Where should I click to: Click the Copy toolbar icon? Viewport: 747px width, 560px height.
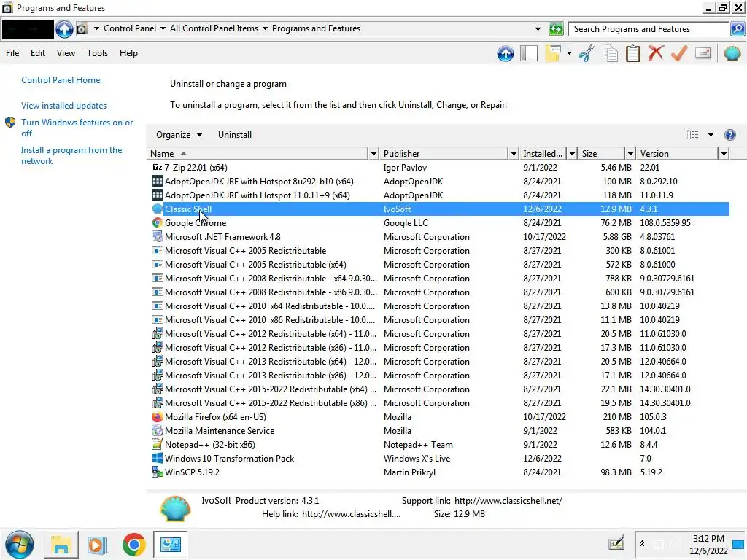[x=610, y=53]
